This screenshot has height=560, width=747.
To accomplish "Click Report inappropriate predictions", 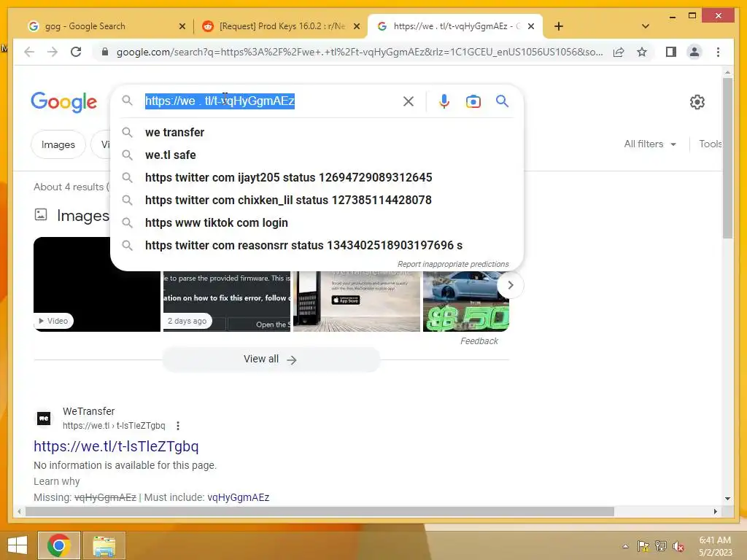I will click(453, 264).
